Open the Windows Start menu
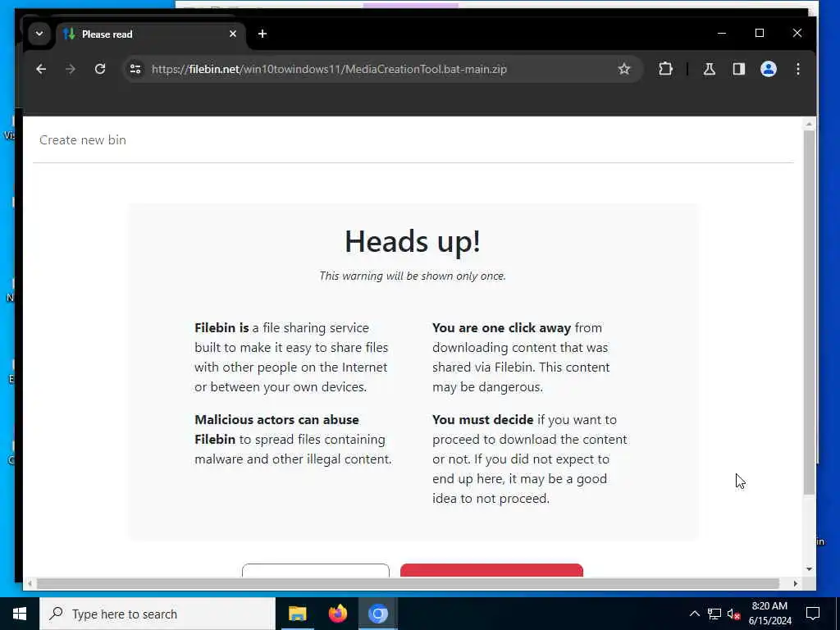This screenshot has height=630, width=840. click(x=20, y=614)
